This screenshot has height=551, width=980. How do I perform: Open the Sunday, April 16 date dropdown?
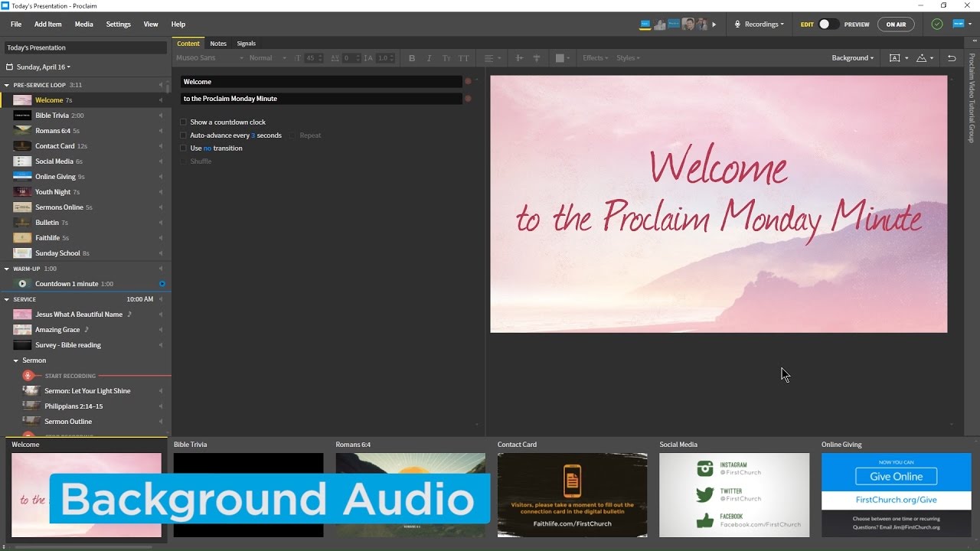pos(44,67)
